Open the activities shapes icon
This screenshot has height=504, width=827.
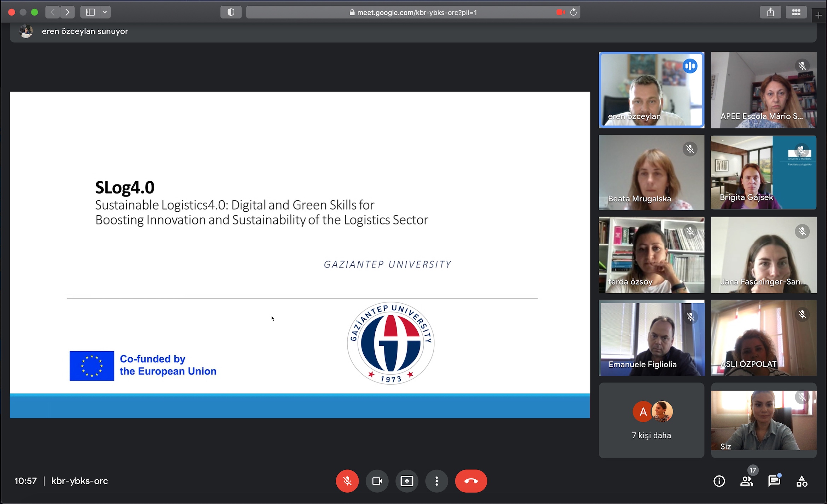click(x=802, y=481)
